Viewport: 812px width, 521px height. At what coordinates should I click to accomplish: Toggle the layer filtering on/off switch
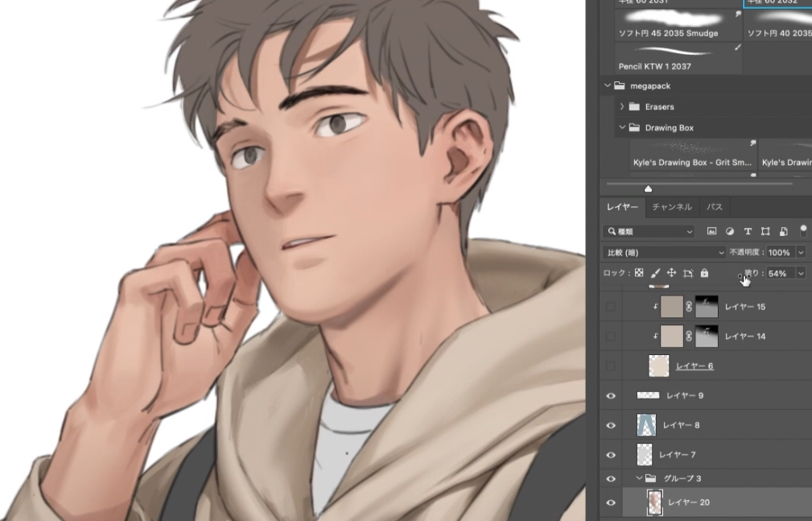click(x=803, y=230)
